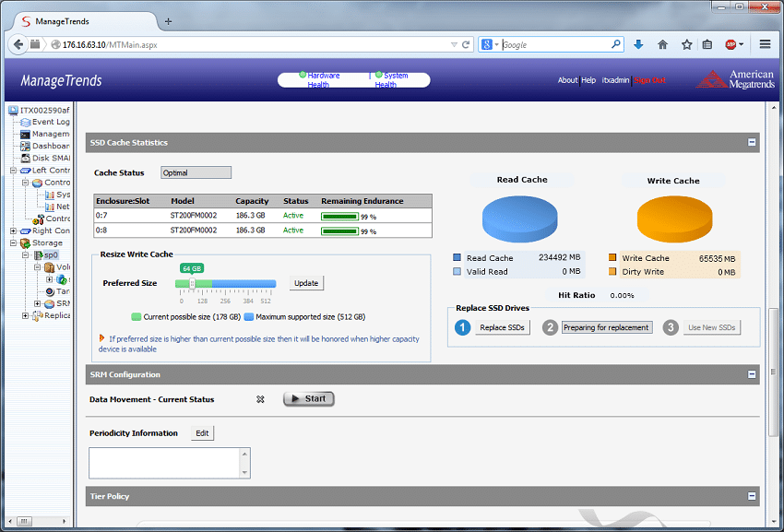Click the magnifier icon in the Google search box
Image resolution: width=784 pixels, height=532 pixels.
pos(616,44)
